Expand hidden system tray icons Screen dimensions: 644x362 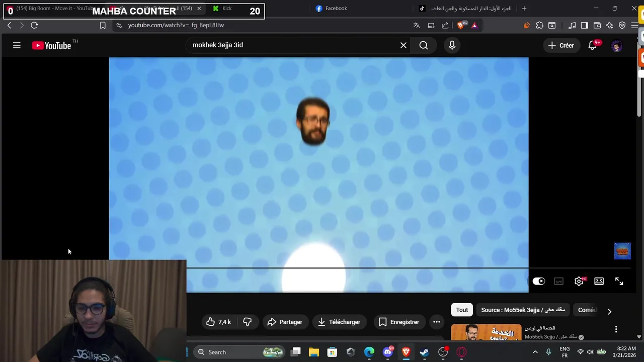535,352
